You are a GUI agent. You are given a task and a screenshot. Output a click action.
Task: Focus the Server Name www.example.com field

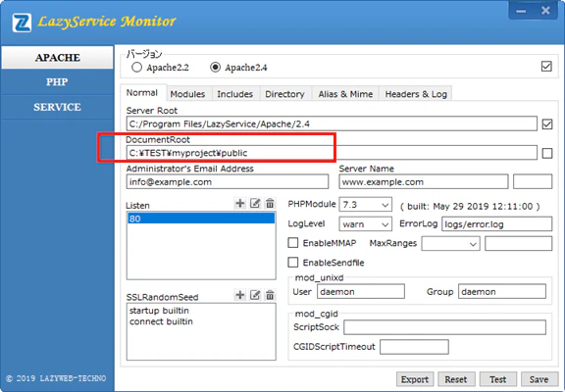[424, 181]
